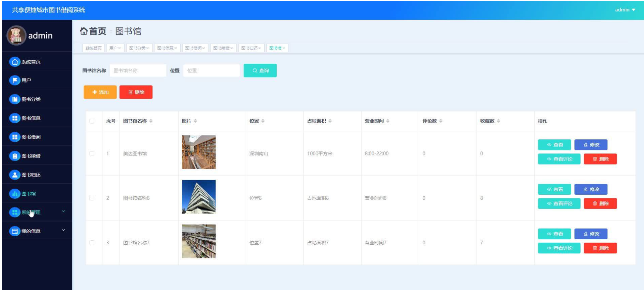Click 查看评论 for 图书馆名称8 row
Screen dimensions: 644x290
tap(559, 203)
